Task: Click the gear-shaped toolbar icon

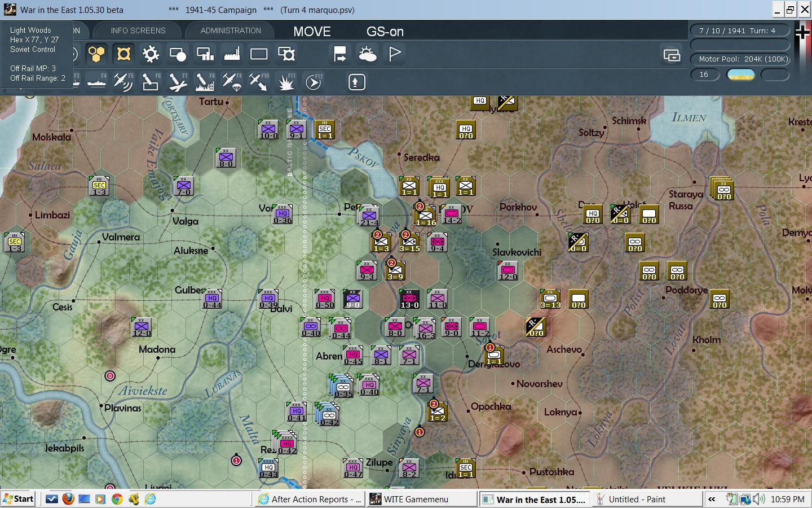Action: (151, 54)
